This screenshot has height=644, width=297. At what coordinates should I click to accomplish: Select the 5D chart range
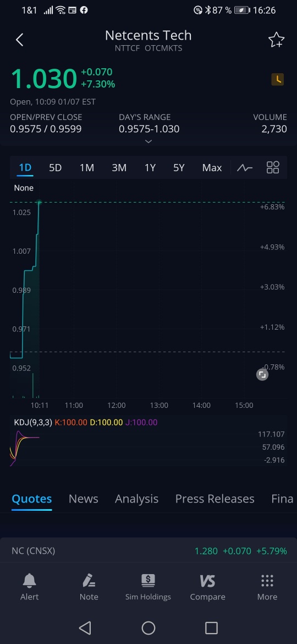click(x=55, y=167)
